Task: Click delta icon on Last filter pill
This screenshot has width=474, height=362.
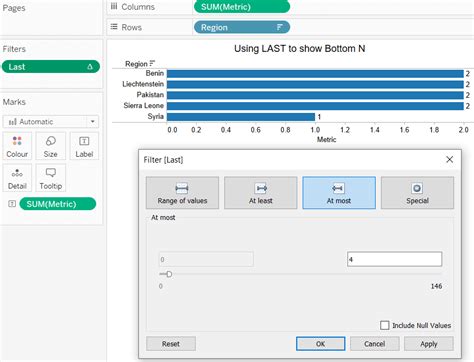Action: [x=90, y=67]
